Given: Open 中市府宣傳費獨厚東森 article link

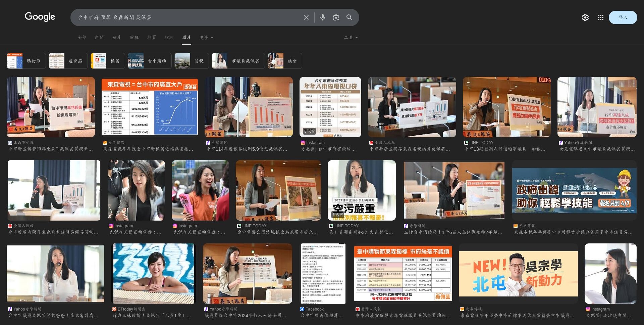Looking at the screenshot, I should [51, 149].
